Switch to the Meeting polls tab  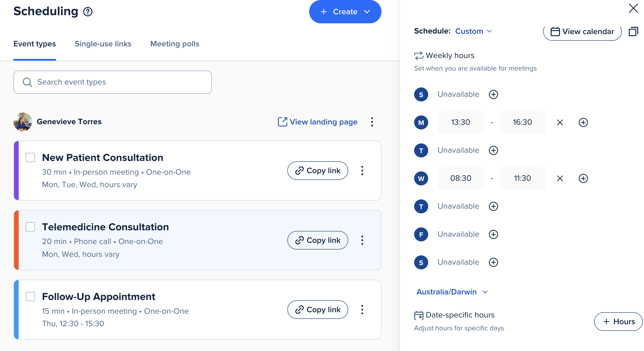(x=175, y=44)
